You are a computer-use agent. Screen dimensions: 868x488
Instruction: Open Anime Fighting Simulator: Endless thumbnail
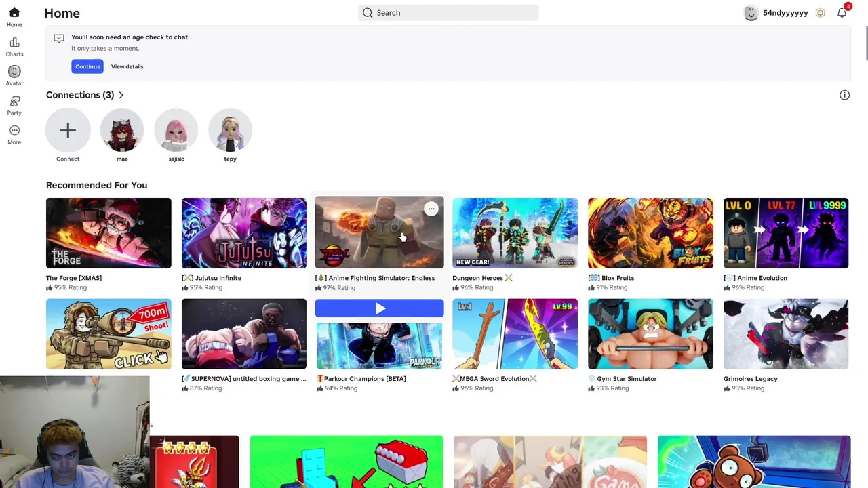[x=379, y=233]
